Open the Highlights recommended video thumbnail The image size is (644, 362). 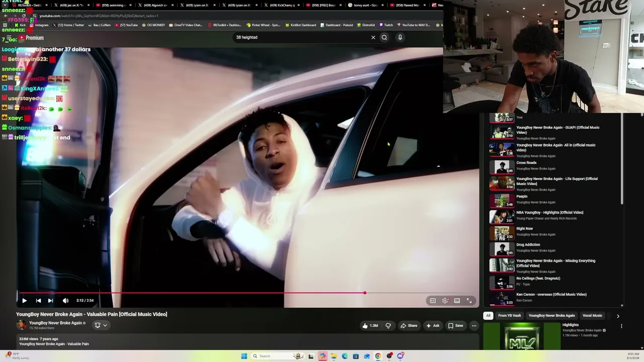click(522, 336)
